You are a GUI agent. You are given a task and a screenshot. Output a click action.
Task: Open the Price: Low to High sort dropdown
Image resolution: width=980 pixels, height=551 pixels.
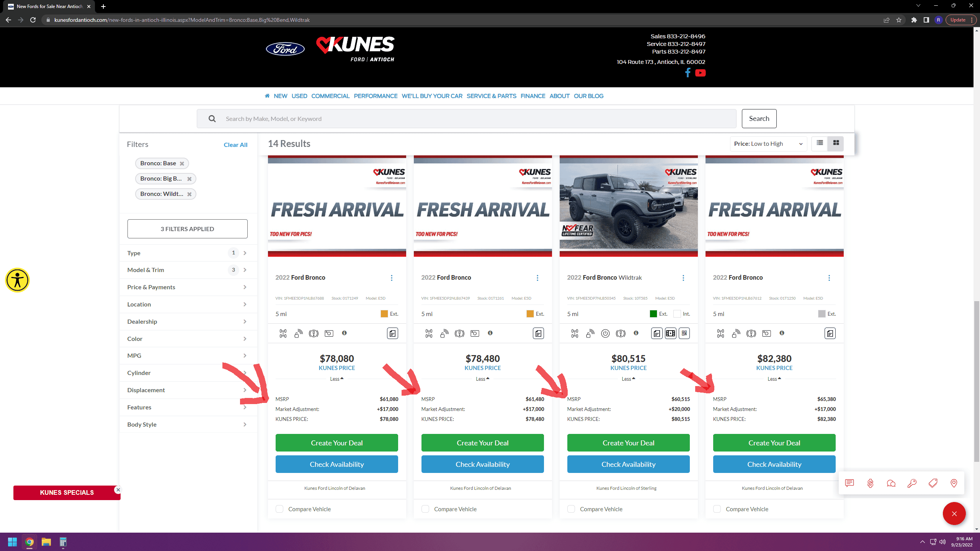pyautogui.click(x=768, y=143)
